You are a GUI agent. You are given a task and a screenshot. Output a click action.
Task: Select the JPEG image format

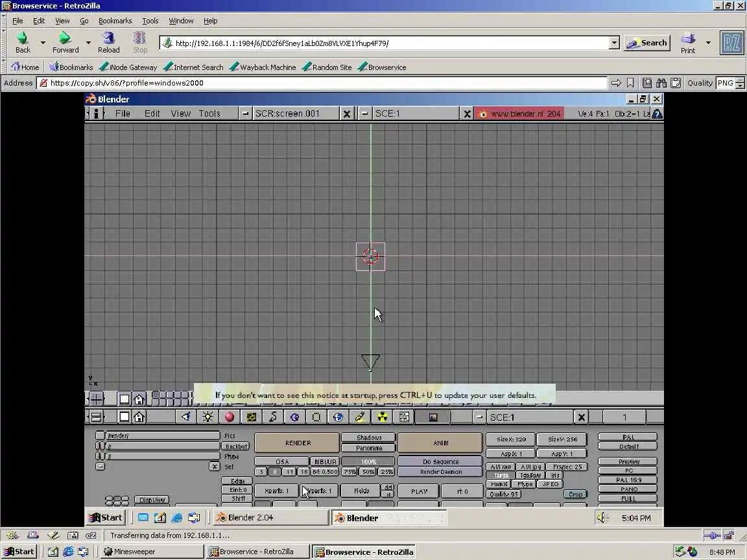(550, 484)
